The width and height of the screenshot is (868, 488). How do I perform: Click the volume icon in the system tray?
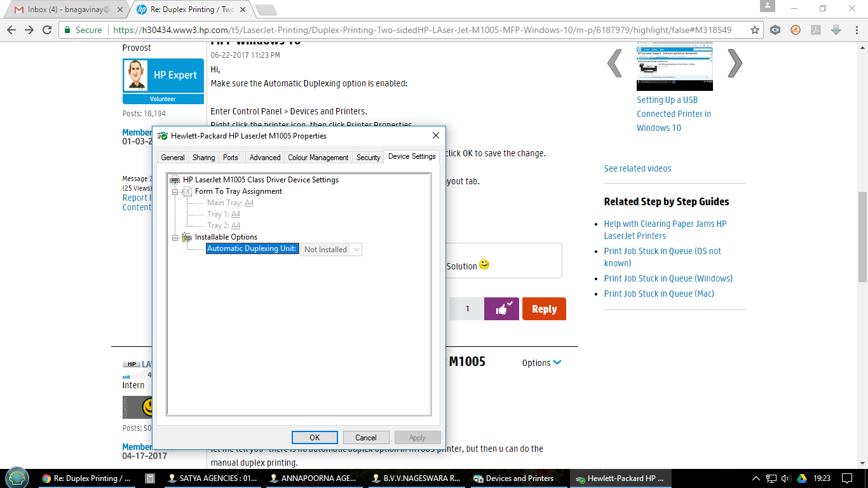tap(786, 478)
